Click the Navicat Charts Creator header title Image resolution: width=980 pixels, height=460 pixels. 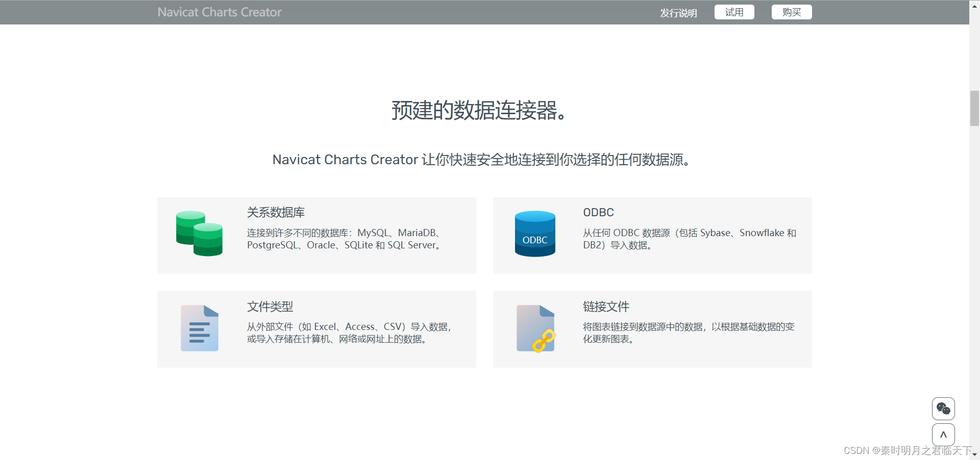point(219,12)
